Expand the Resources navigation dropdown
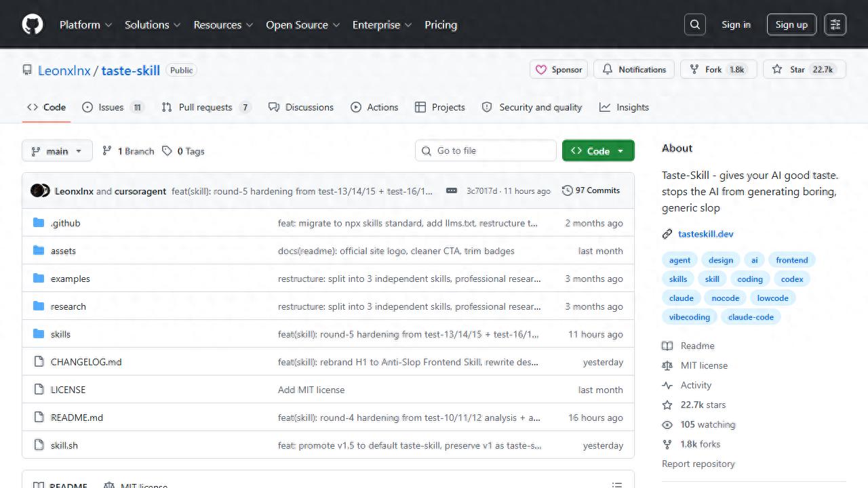The image size is (868, 488). [223, 24]
